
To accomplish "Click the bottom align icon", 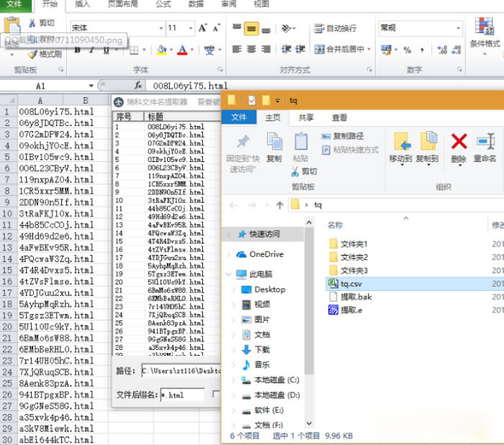I will tap(266, 30).
